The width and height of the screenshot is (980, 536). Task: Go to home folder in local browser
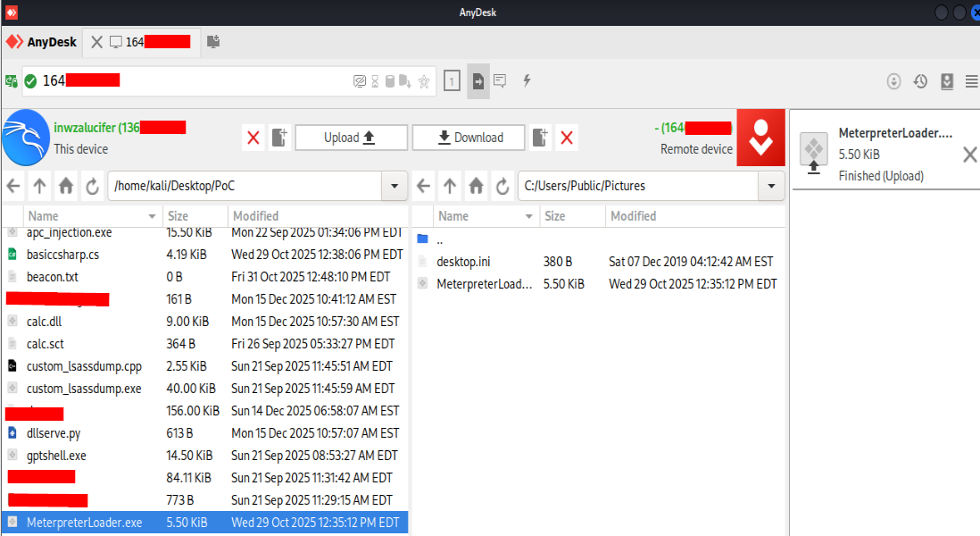tap(66, 186)
